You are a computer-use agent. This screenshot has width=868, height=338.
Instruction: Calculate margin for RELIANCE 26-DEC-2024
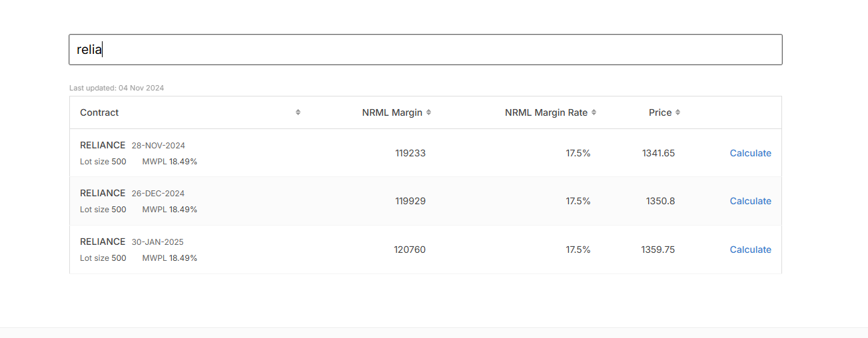[750, 201]
